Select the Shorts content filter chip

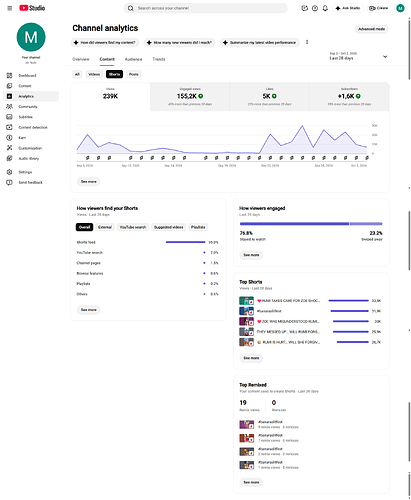[x=114, y=74]
